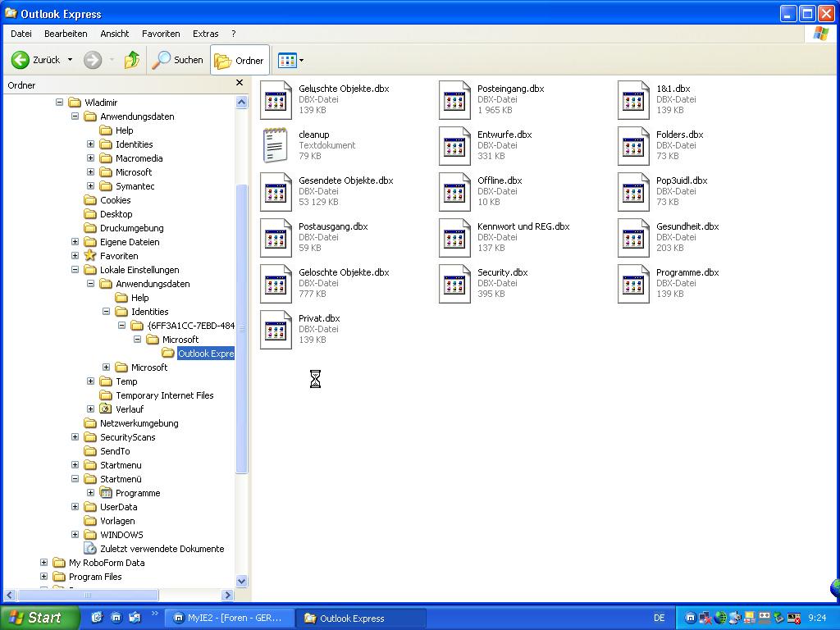The width and height of the screenshot is (840, 630).
Task: Select Geluschte Objekte.dbx file icon
Action: tap(276, 99)
